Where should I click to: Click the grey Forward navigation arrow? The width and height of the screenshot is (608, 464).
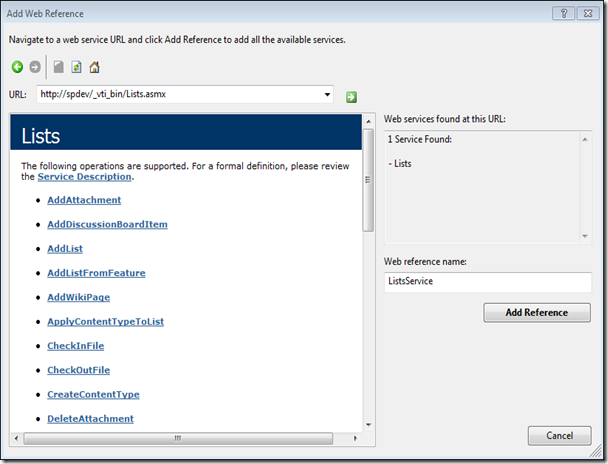click(35, 67)
